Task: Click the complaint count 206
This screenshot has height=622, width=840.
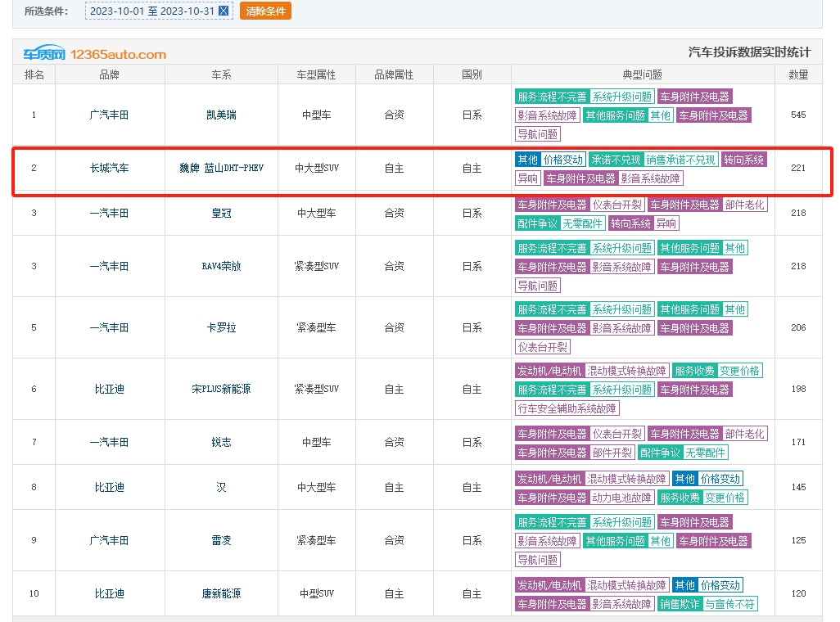Action: 798,327
